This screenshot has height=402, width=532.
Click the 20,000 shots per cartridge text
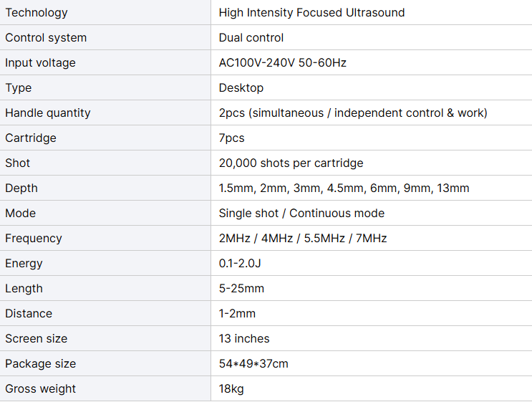291,163
